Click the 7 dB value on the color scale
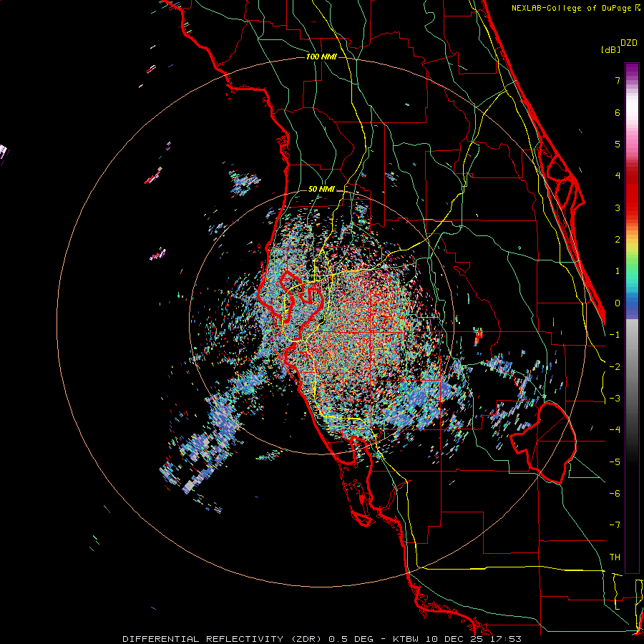 (x=618, y=80)
